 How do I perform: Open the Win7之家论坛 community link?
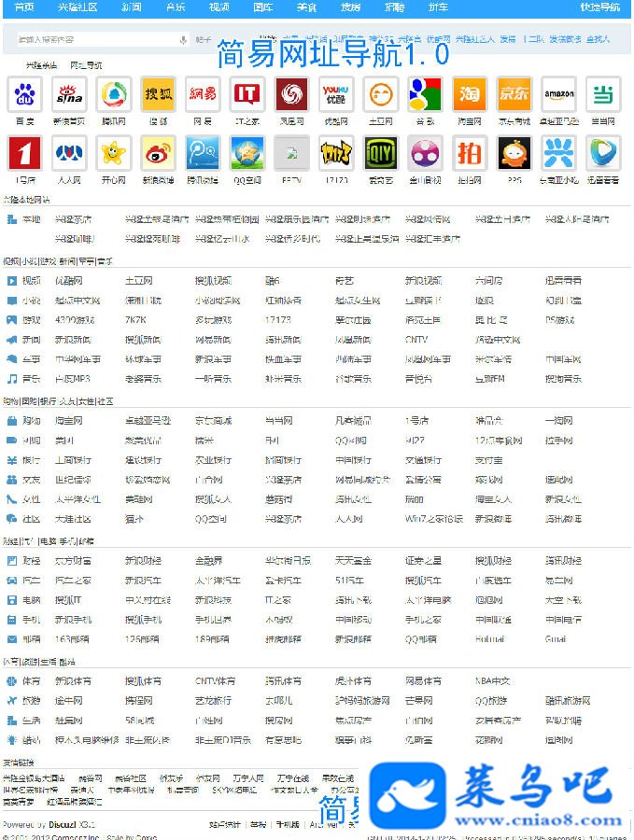(433, 519)
